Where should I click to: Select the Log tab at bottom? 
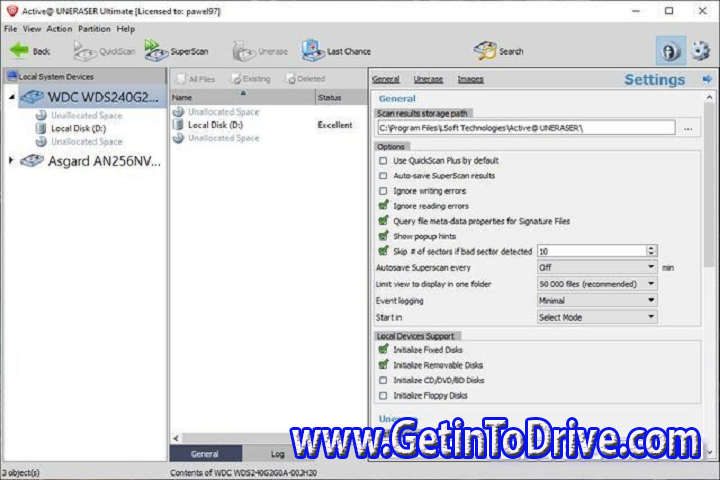pyautogui.click(x=277, y=454)
